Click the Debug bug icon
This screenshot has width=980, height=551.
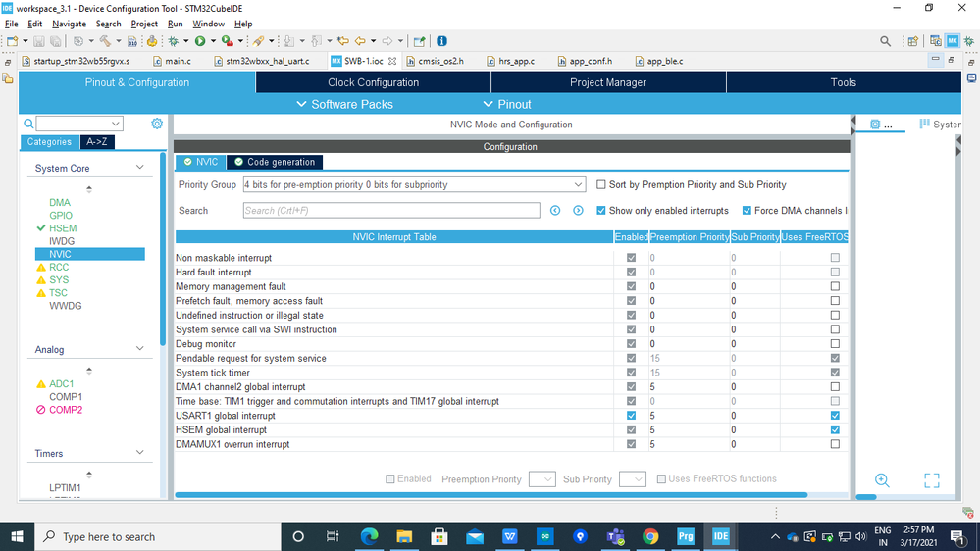(x=173, y=41)
